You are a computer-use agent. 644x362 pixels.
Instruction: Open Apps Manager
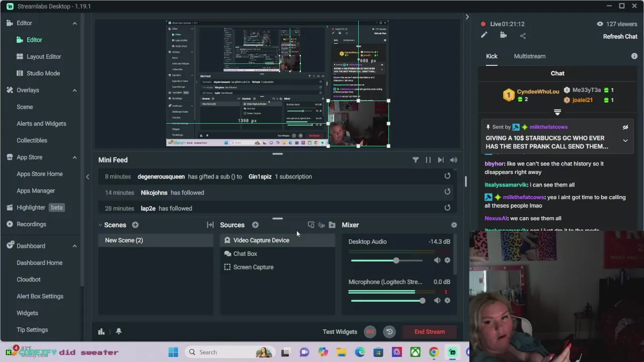(x=36, y=191)
